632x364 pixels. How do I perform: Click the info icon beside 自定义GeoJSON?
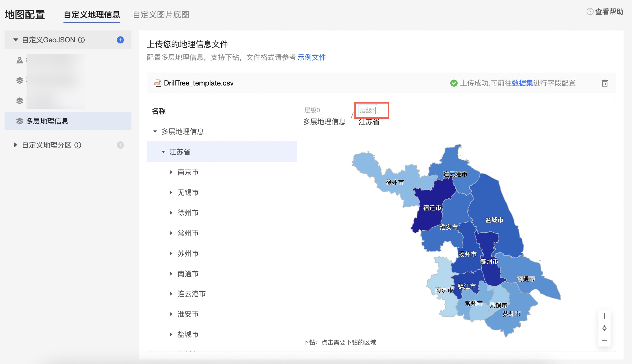pyautogui.click(x=82, y=40)
